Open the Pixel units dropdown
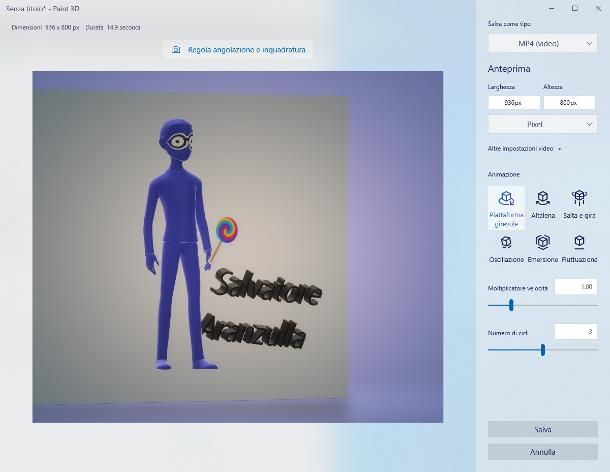The height and width of the screenshot is (472, 610). (542, 125)
